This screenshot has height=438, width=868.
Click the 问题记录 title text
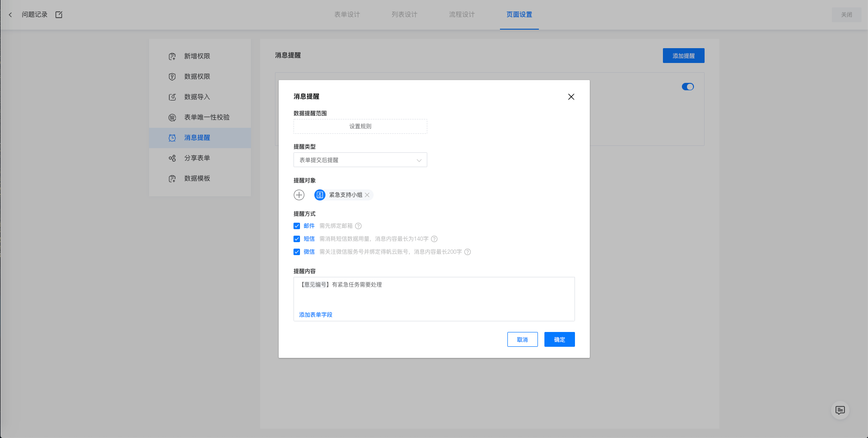(35, 15)
